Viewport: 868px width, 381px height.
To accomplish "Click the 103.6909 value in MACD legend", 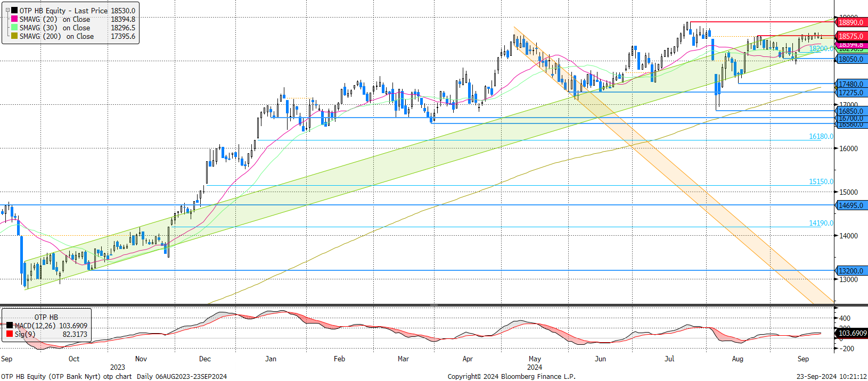I will point(73,326).
